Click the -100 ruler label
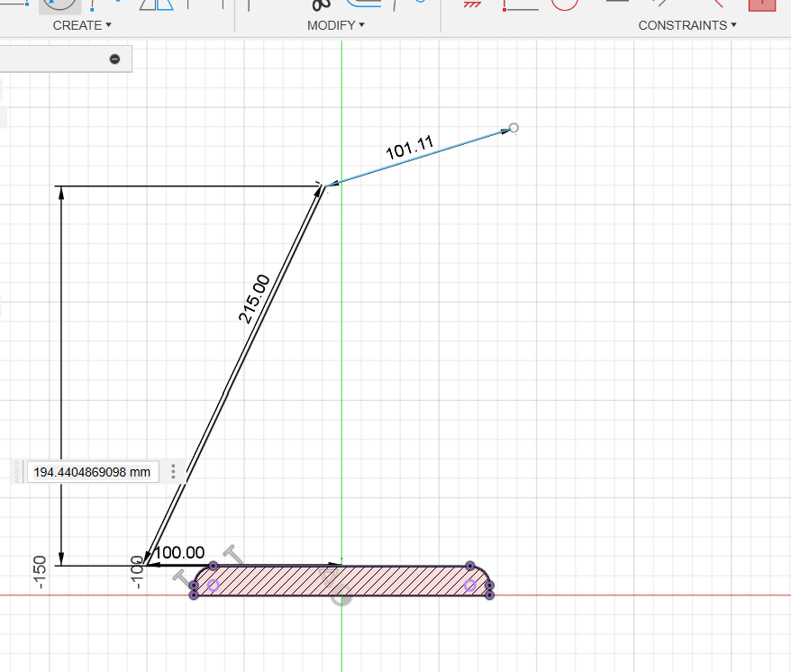The width and height of the screenshot is (791, 672). 137,573
